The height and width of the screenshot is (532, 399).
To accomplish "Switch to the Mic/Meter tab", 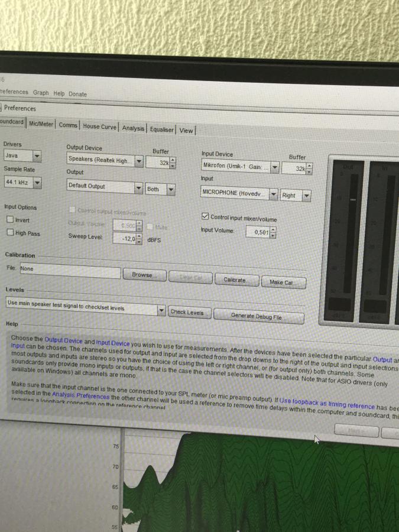I will coord(41,124).
